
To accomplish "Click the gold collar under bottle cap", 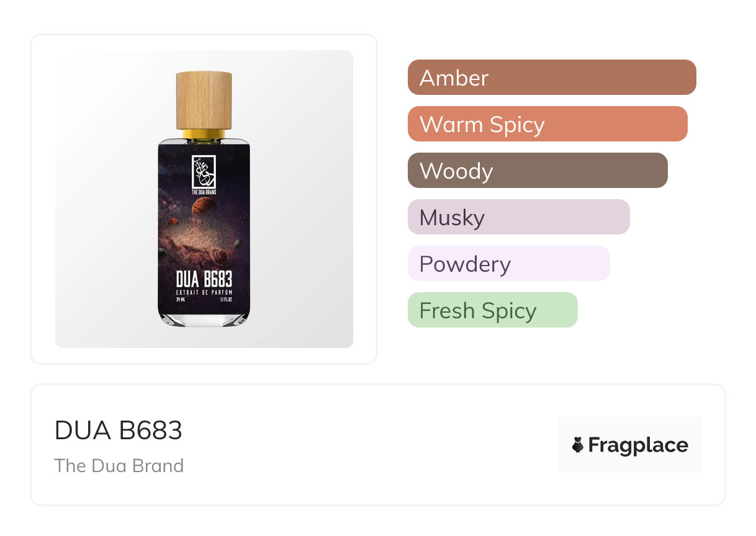I will [x=204, y=135].
